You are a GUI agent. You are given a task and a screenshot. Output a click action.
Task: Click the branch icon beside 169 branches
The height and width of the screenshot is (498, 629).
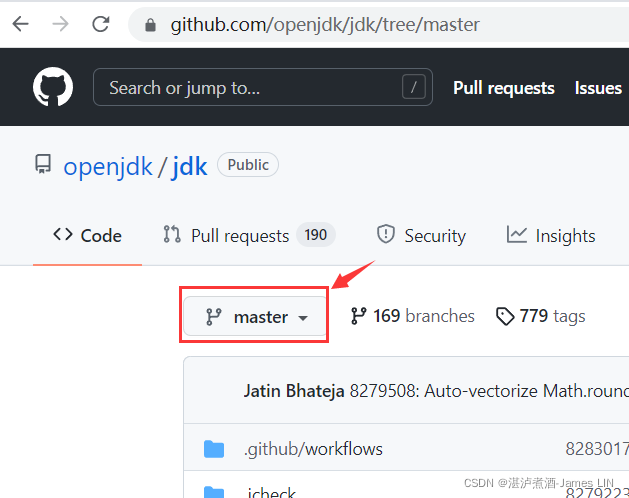(358, 316)
